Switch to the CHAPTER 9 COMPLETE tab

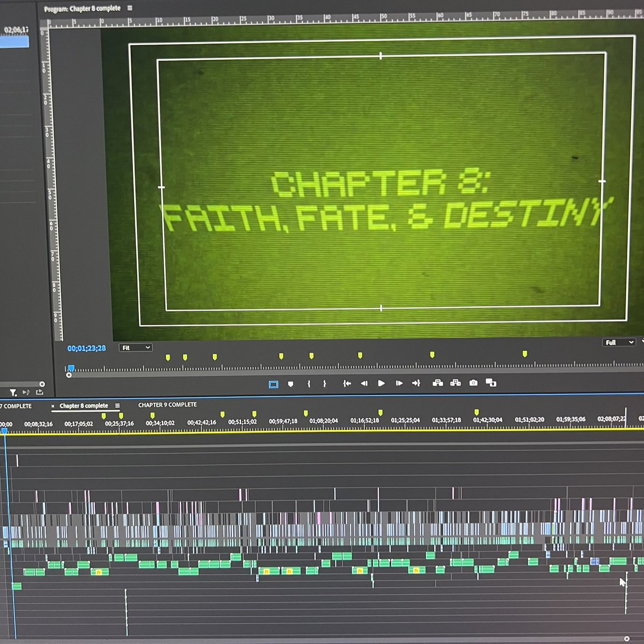tap(167, 405)
